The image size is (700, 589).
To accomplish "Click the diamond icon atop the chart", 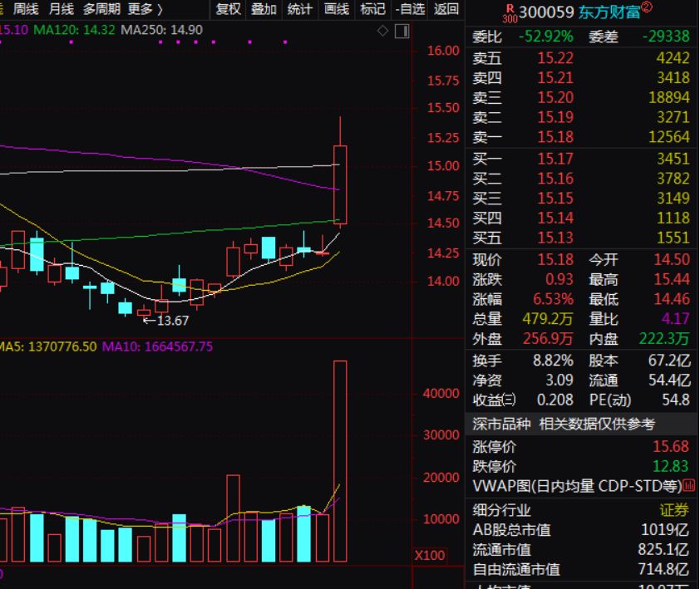I will 382,31.
